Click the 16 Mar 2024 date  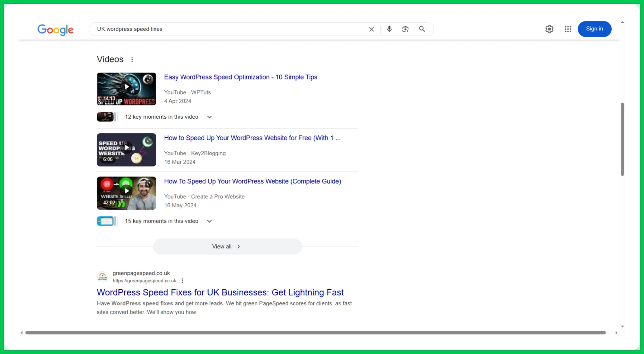(180, 162)
